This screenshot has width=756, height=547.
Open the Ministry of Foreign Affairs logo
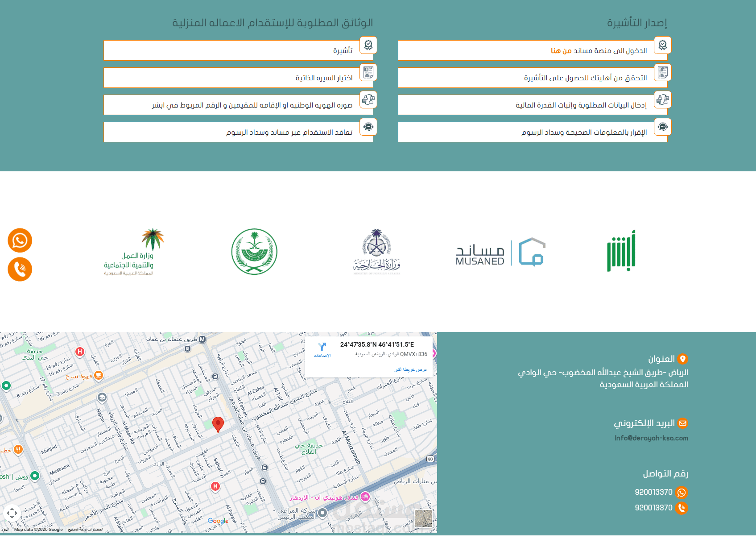pyautogui.click(x=377, y=252)
